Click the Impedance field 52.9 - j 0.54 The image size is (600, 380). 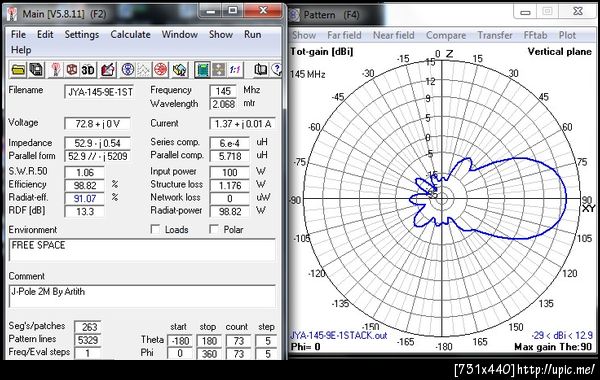[x=98, y=143]
